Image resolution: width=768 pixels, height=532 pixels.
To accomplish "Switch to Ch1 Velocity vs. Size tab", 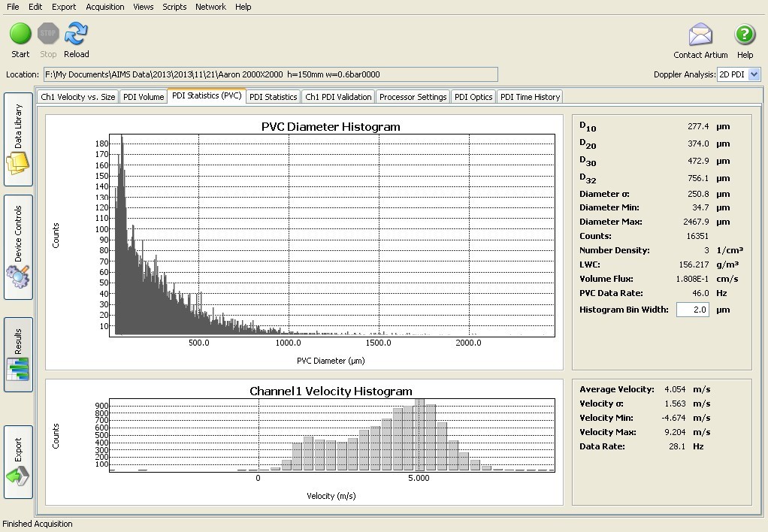I will pos(78,97).
